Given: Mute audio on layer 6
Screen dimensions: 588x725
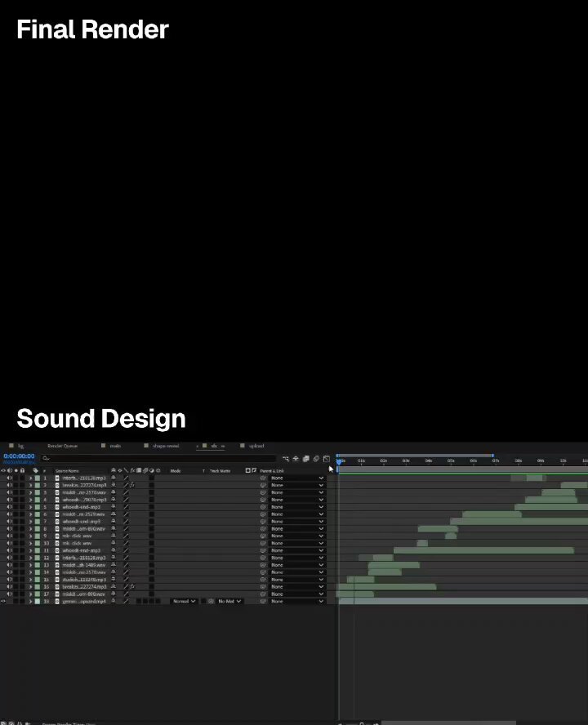Looking at the screenshot, I should click(x=10, y=514).
